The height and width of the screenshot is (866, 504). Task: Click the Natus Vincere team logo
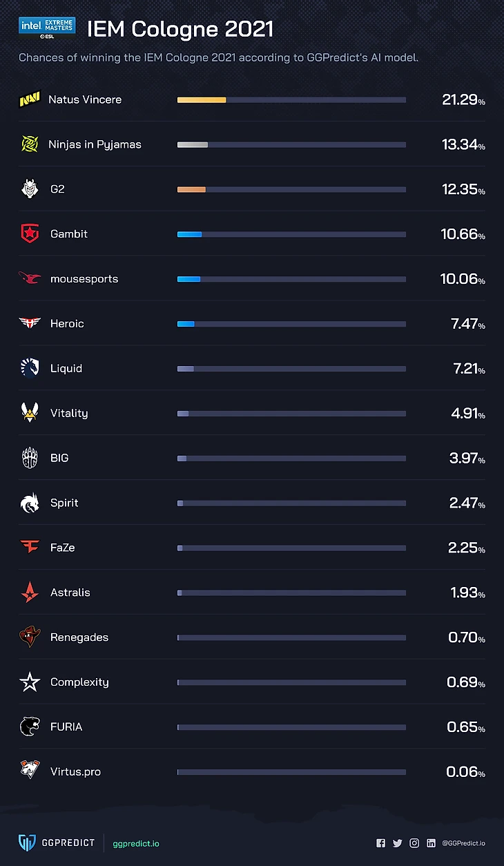(x=30, y=100)
